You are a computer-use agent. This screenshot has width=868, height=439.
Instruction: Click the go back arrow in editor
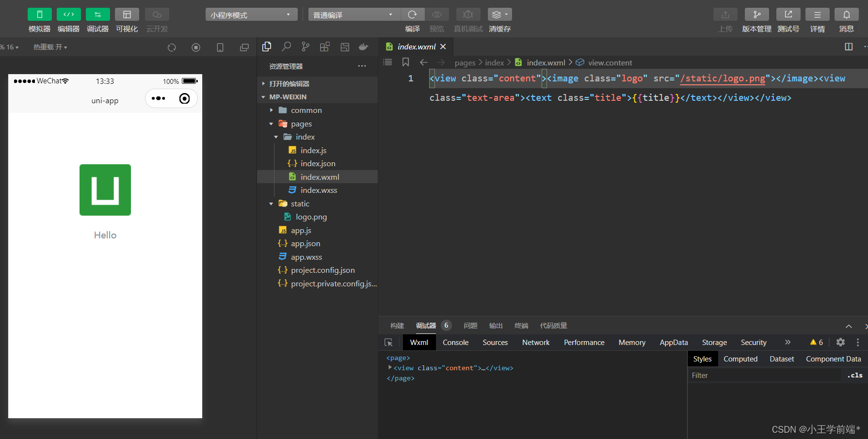(x=423, y=62)
